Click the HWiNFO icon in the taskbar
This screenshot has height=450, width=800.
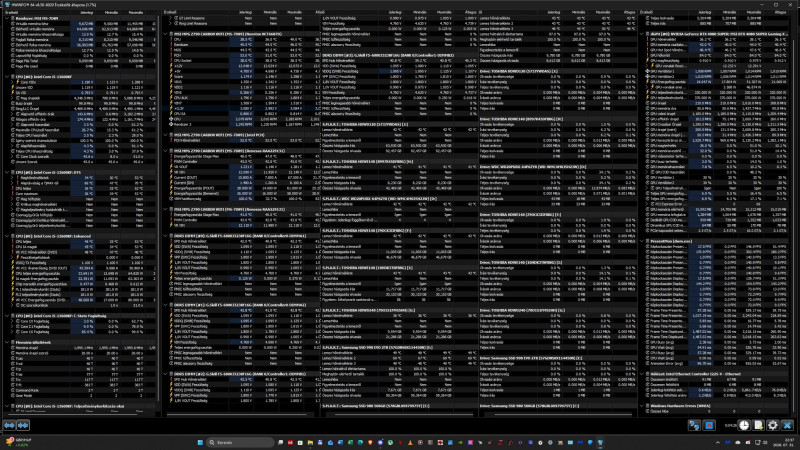pos(601,442)
